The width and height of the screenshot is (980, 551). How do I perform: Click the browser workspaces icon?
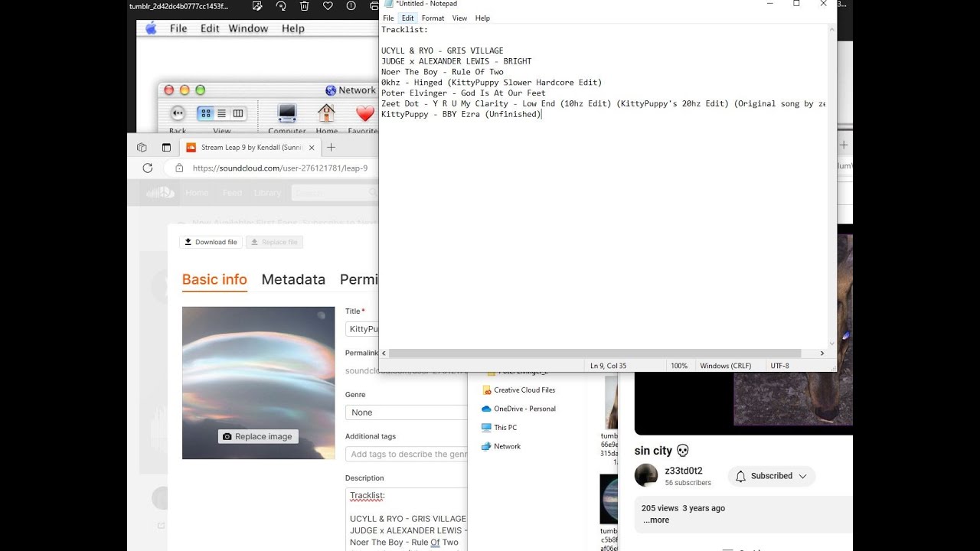142,148
